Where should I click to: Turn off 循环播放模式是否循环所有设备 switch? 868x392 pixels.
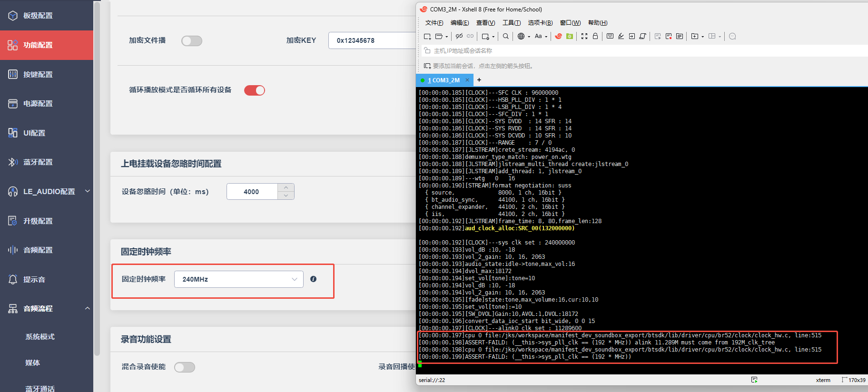(x=255, y=90)
